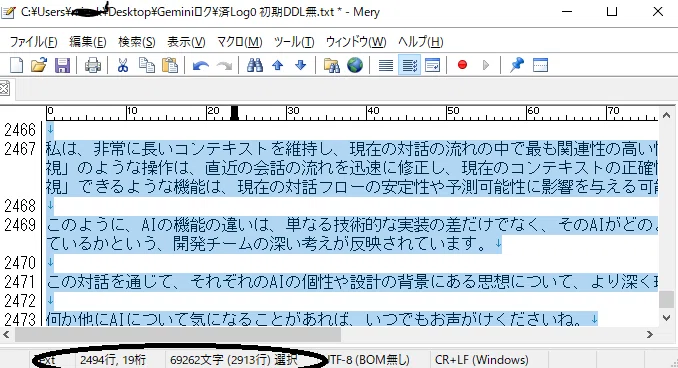The width and height of the screenshot is (678, 368).
Task: Open the 編集(E) menu
Action: (x=88, y=42)
